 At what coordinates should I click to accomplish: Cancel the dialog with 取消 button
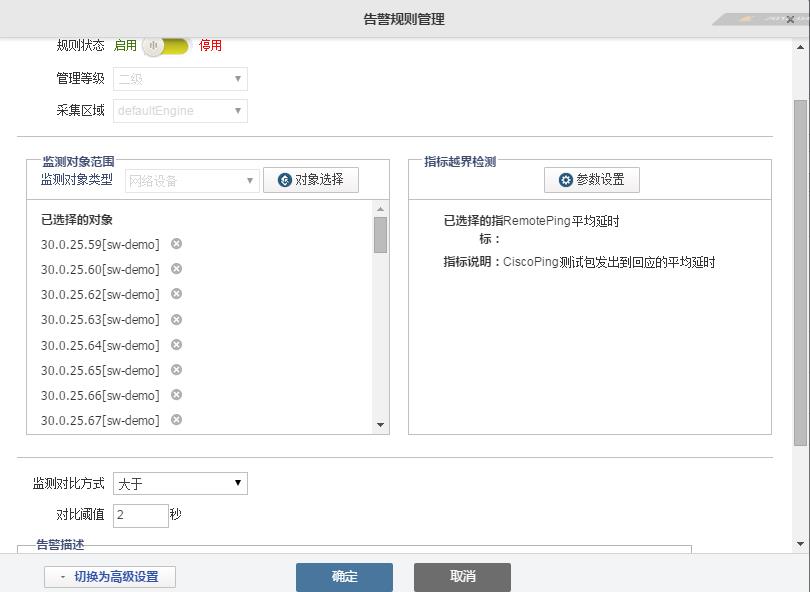462,577
